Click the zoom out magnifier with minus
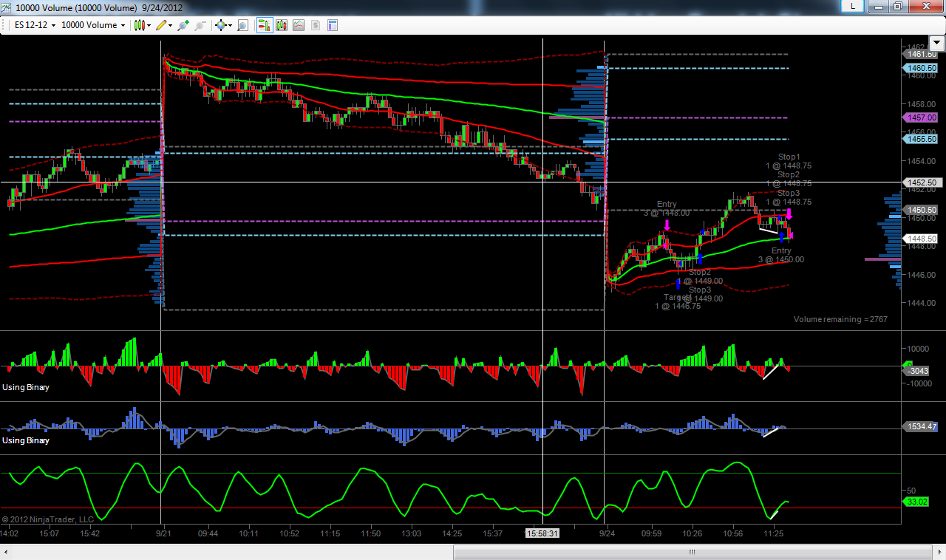The height and width of the screenshot is (560, 946). click(x=200, y=25)
